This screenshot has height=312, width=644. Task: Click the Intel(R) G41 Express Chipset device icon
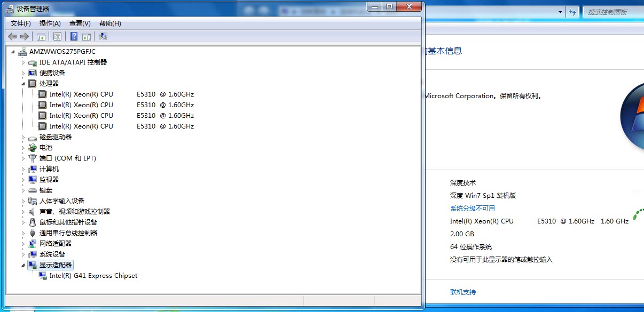tap(43, 276)
